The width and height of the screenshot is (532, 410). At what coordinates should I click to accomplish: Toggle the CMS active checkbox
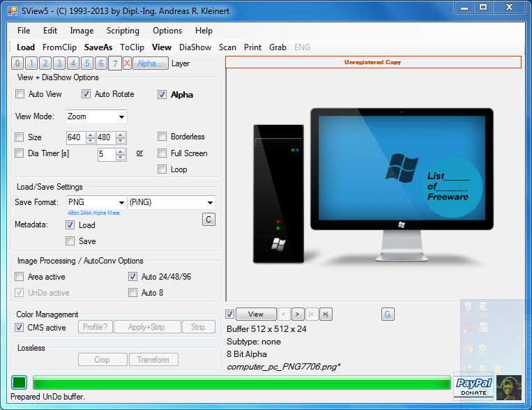[20, 328]
